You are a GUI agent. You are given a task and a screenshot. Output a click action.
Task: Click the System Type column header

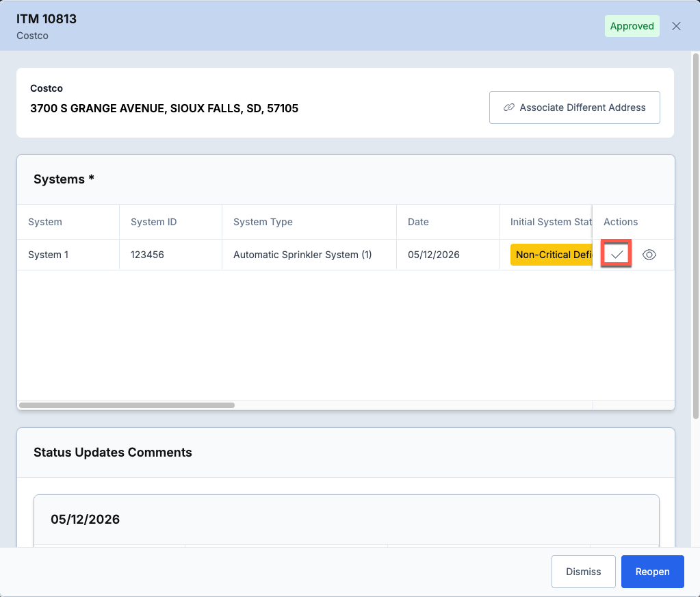pyautogui.click(x=309, y=222)
